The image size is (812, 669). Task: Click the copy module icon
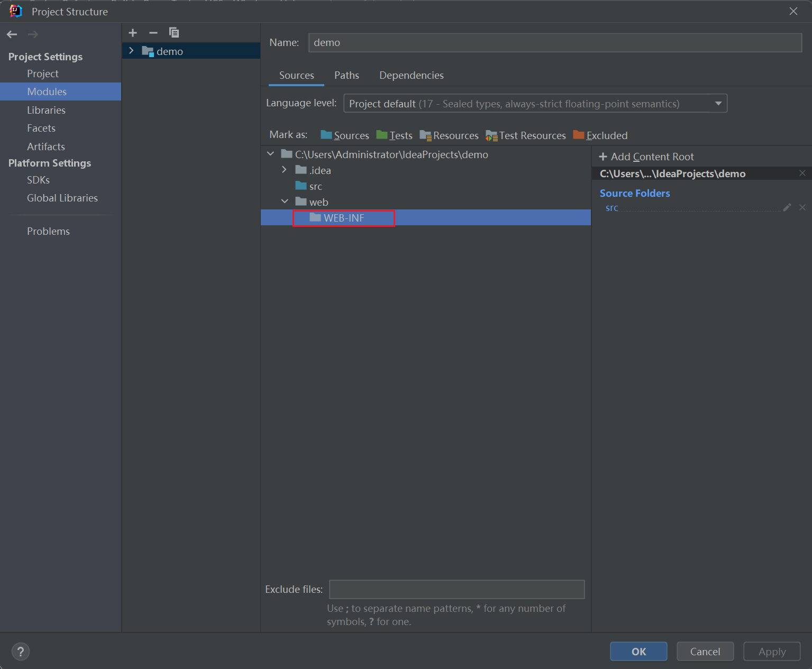[x=174, y=33]
